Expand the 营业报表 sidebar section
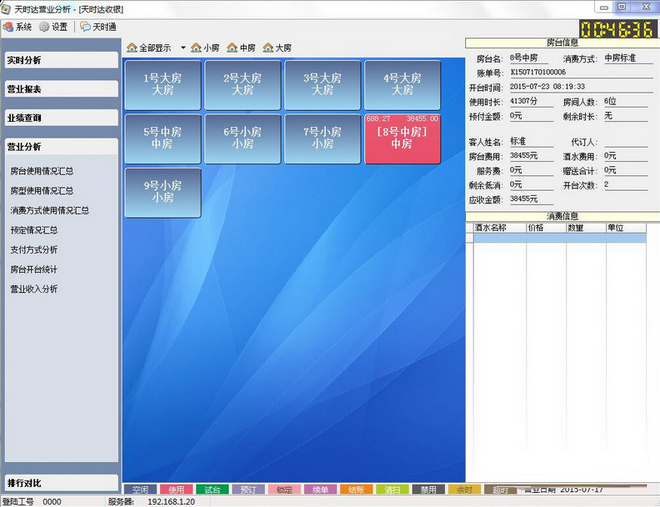660x507 pixels. tap(61, 89)
